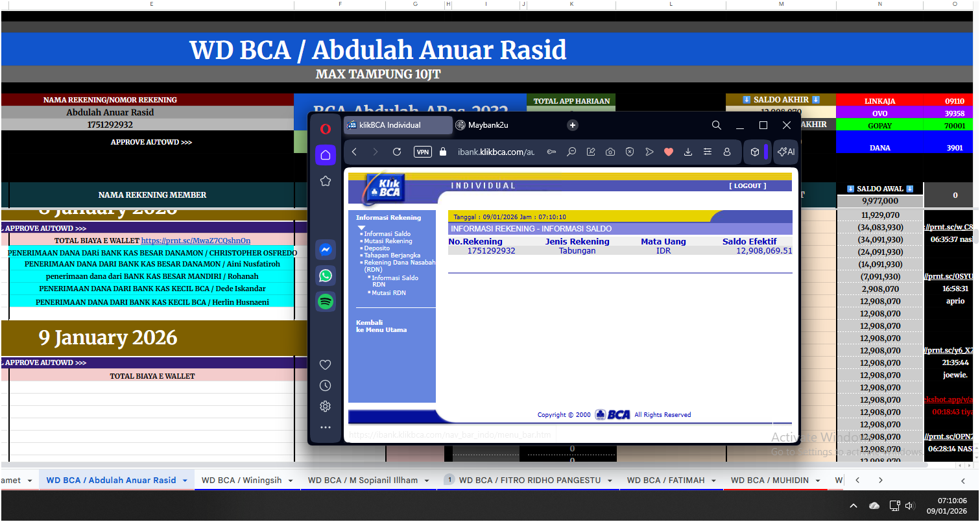Click the zoom out magnifier in address bar
This screenshot has height=522, width=980.
(571, 152)
